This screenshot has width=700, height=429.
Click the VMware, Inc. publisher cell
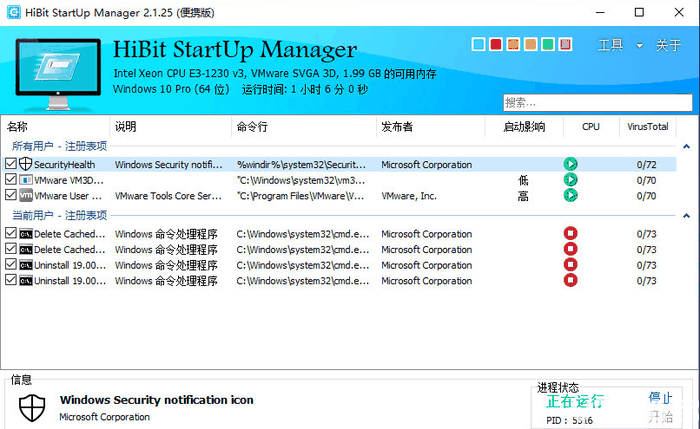click(409, 196)
